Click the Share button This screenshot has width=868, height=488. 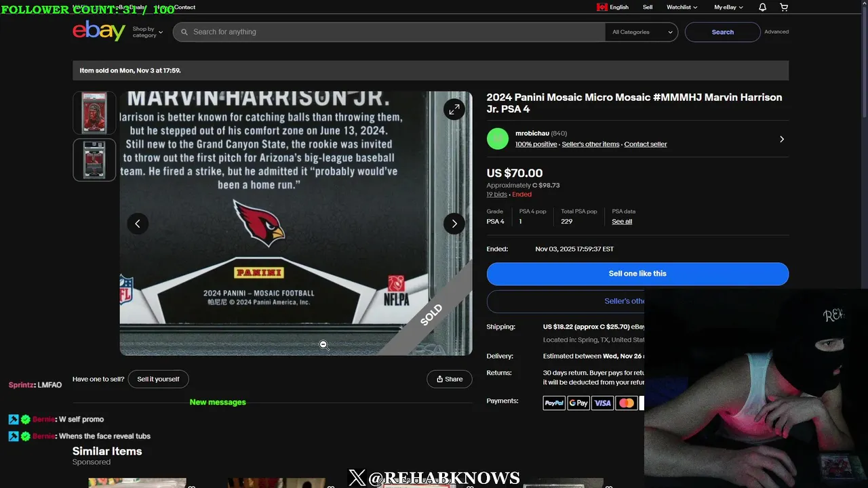pyautogui.click(x=449, y=379)
